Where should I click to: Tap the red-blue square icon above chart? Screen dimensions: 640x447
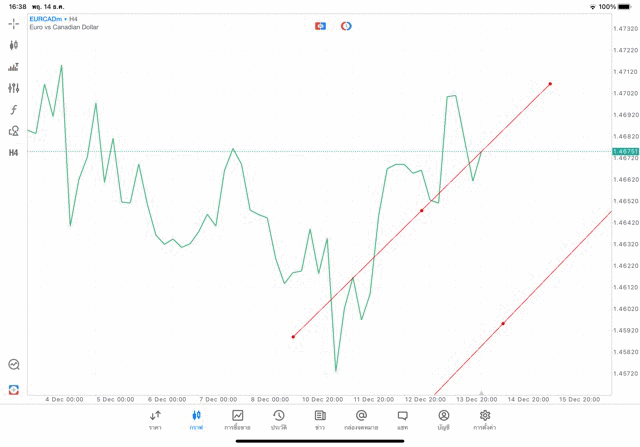click(x=320, y=26)
